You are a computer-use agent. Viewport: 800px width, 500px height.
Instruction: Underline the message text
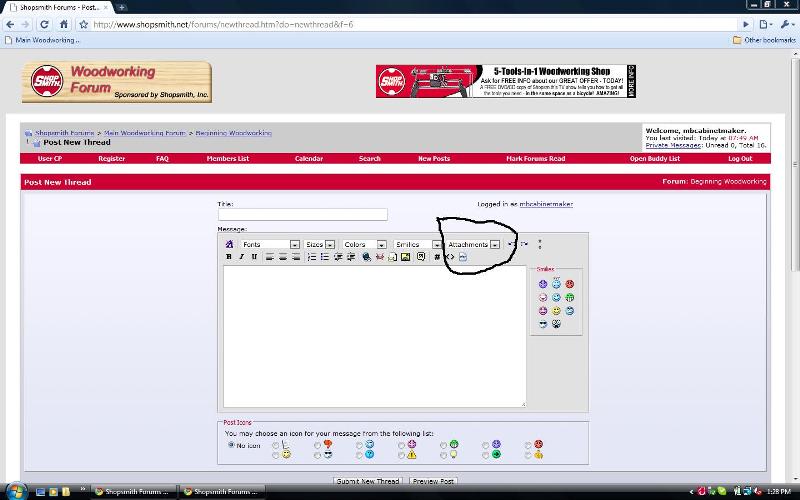coord(254,257)
